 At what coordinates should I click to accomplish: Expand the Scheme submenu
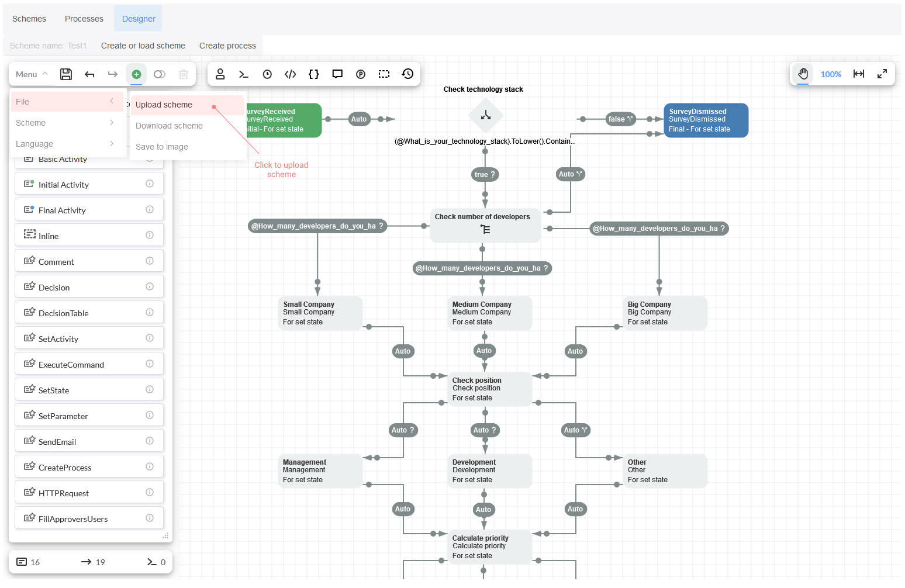[67, 123]
